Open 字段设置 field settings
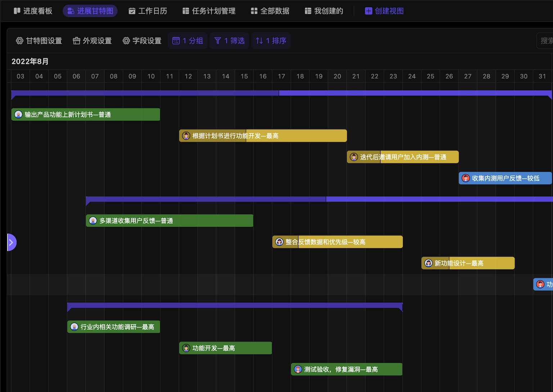The image size is (553, 392). [x=142, y=41]
